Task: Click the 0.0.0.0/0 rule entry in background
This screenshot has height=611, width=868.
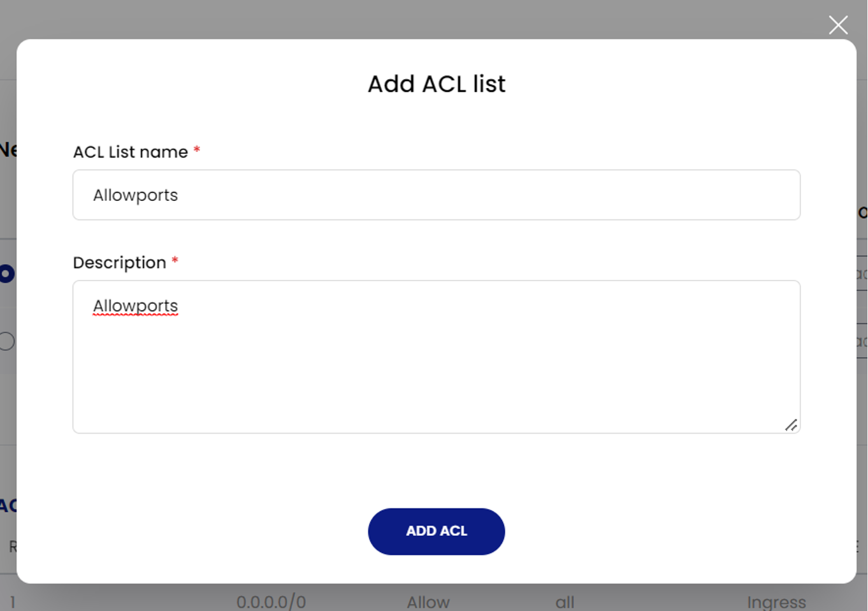Action: click(x=272, y=601)
